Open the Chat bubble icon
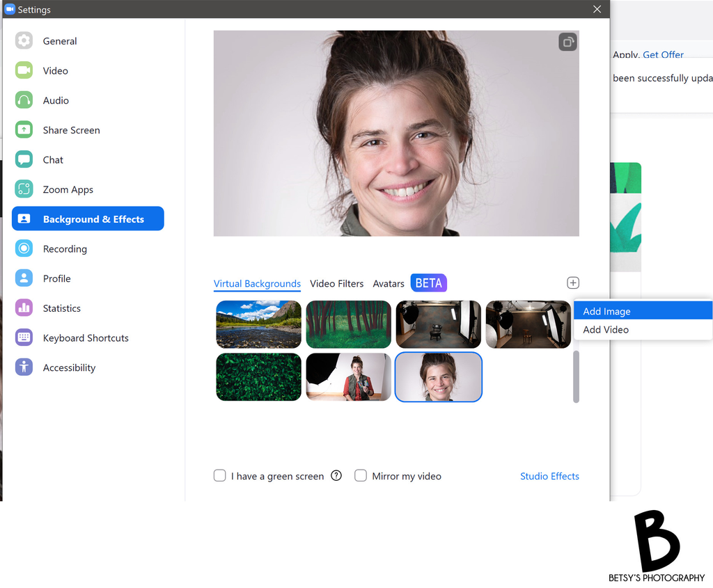Viewport: 713px width, 588px height. [24, 160]
